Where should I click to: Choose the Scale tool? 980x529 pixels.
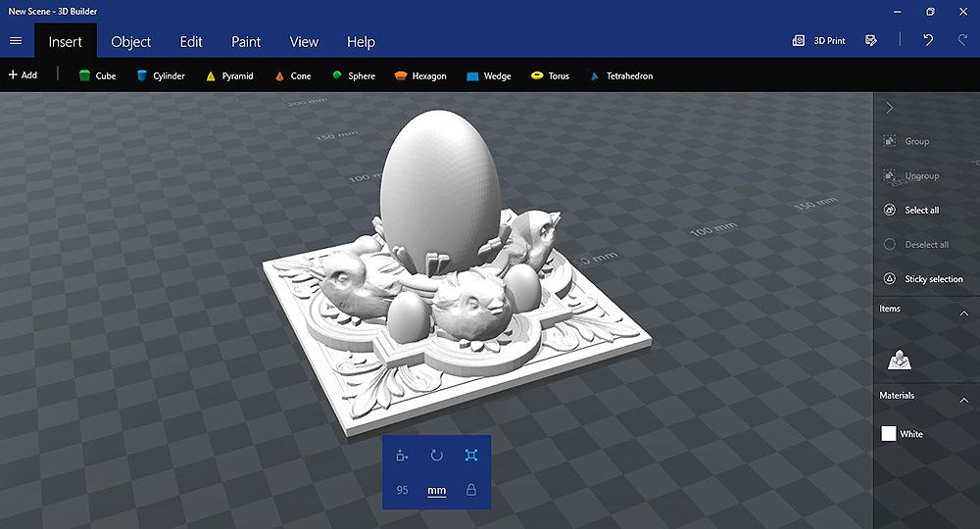click(x=471, y=456)
